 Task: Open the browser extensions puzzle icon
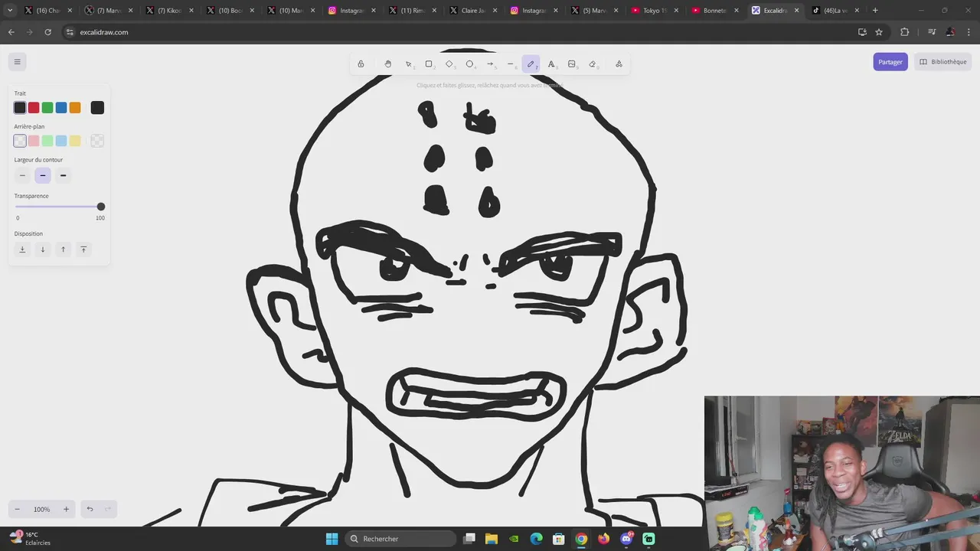click(905, 32)
